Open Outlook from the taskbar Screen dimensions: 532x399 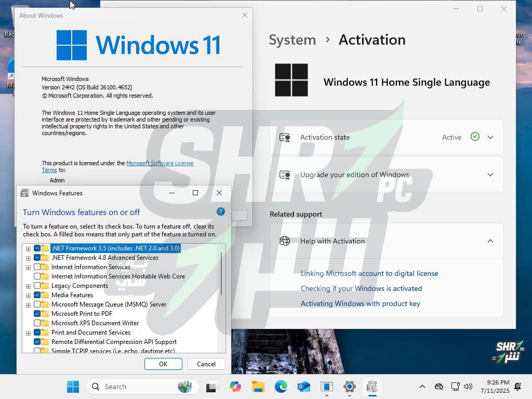[x=303, y=387]
